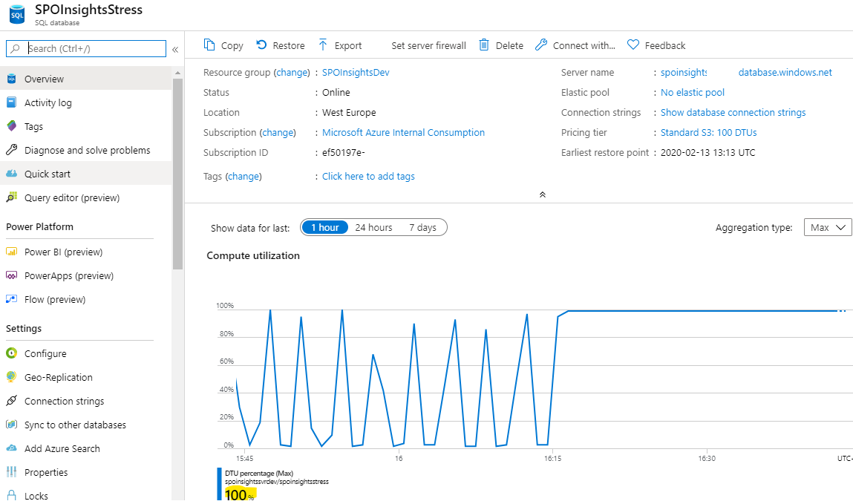Viewport: 853px width, 504px height.
Task: Click the search magnifier icon in sidebar
Action: click(x=16, y=48)
